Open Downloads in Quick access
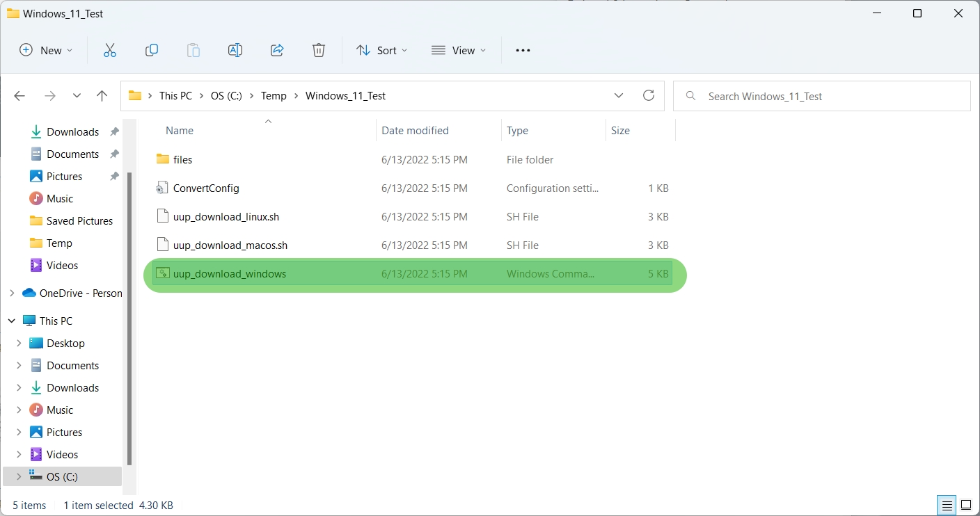The width and height of the screenshot is (980, 516). [73, 131]
